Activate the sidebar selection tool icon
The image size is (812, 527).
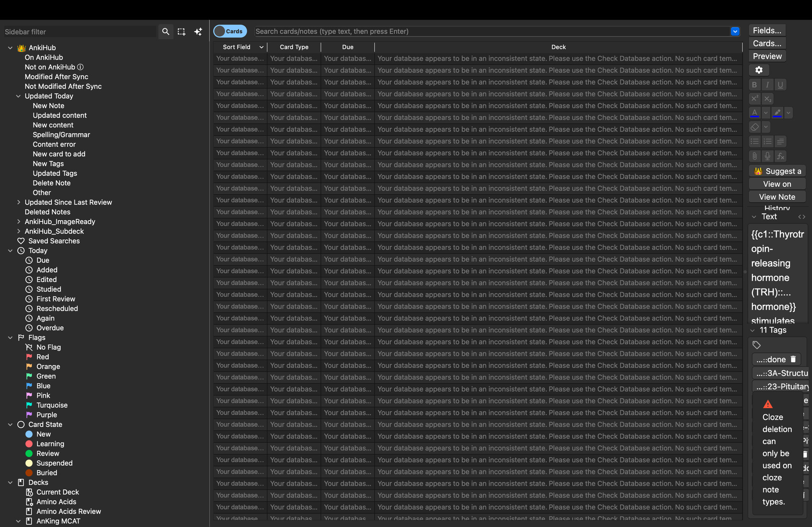pyautogui.click(x=181, y=32)
